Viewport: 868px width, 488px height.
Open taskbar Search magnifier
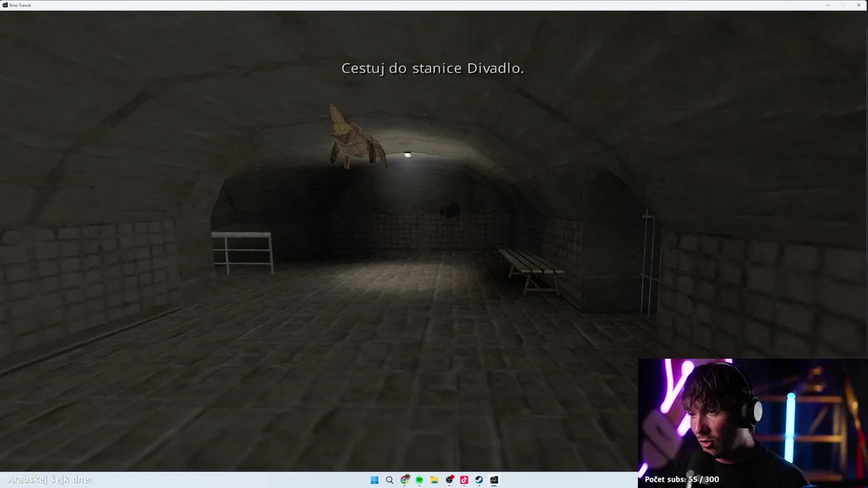[389, 480]
